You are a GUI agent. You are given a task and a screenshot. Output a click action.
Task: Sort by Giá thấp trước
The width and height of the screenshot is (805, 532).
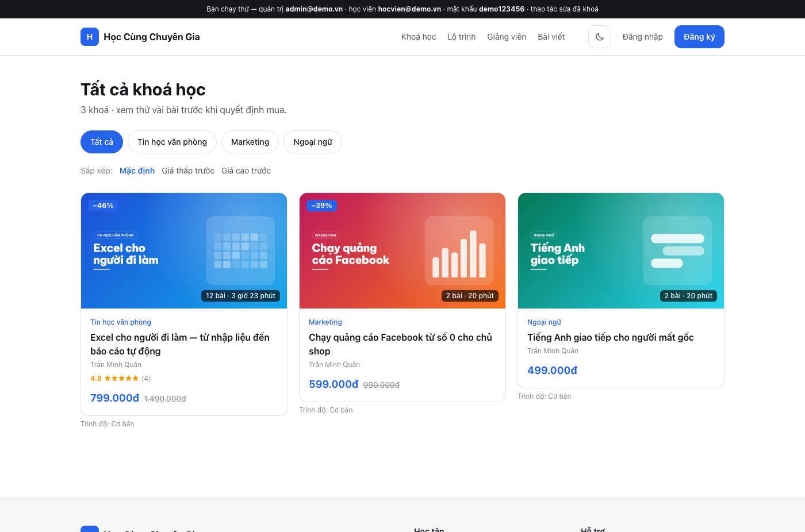click(188, 171)
